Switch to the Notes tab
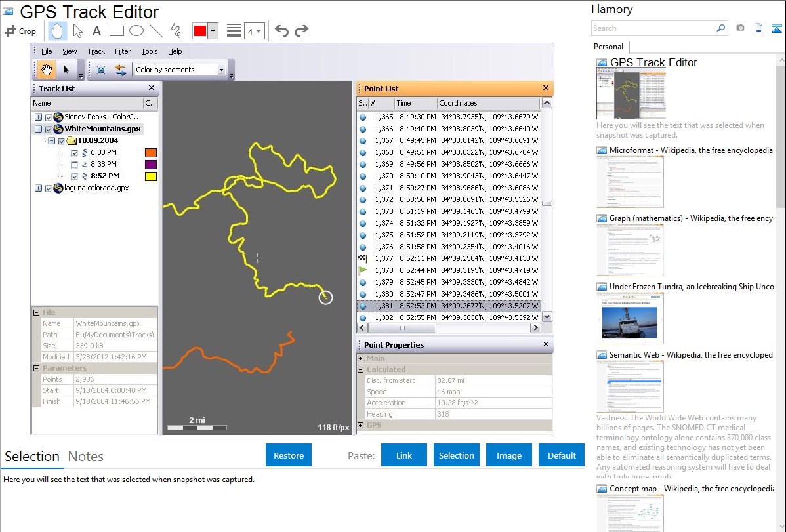This screenshot has width=786, height=532. [86, 457]
